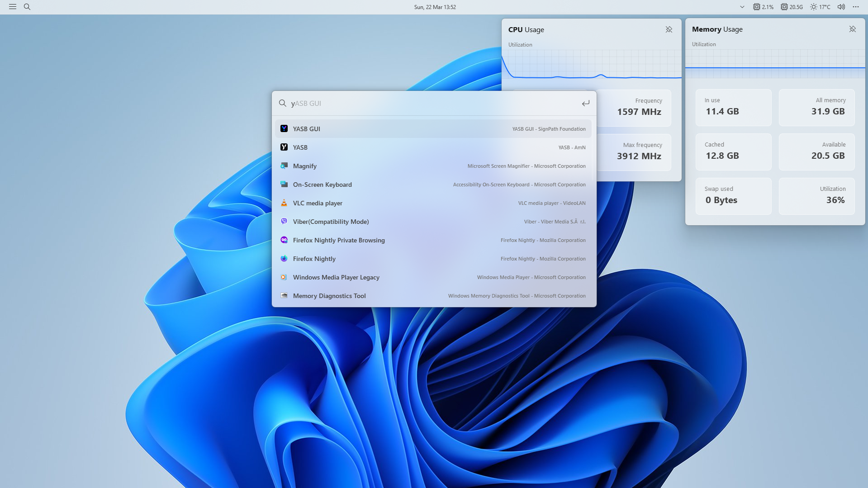This screenshot has width=868, height=488.
Task: Open the hamburger menu on the bar
Action: pos(12,7)
